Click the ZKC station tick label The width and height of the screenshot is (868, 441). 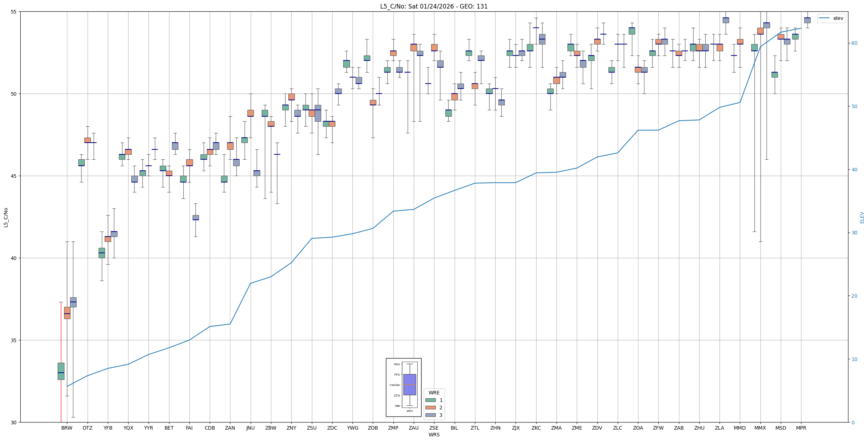point(536,428)
